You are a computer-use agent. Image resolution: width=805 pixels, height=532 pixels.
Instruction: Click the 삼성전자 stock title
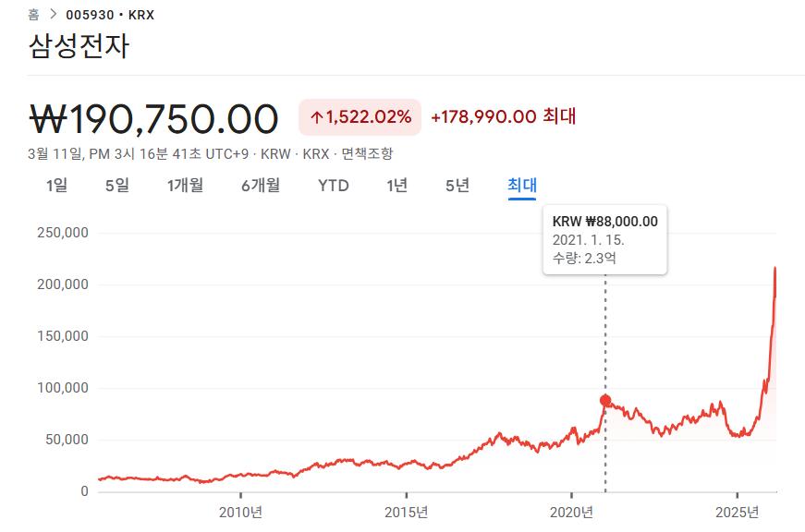(x=79, y=46)
